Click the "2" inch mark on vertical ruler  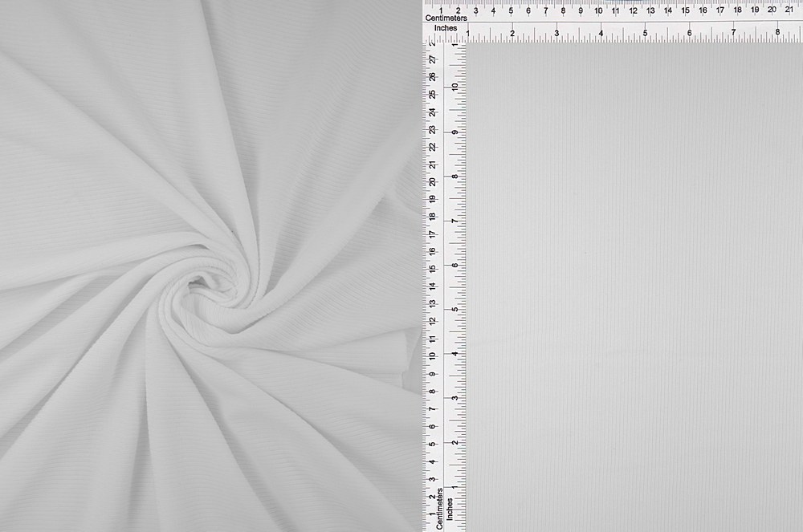point(454,443)
